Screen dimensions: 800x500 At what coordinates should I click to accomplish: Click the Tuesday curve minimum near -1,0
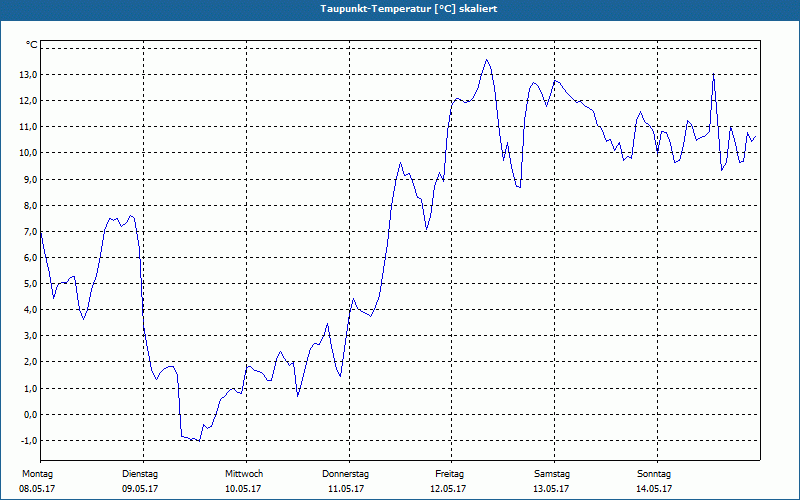[x=199, y=440]
